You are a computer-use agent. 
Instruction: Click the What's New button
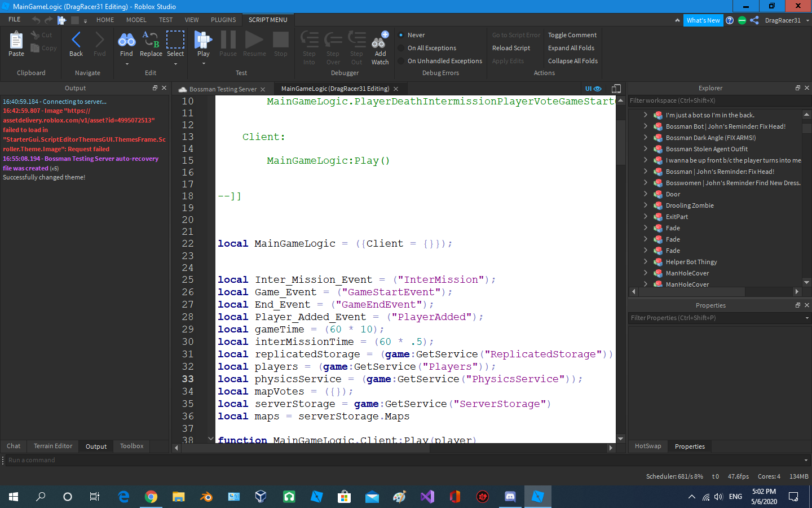click(703, 20)
